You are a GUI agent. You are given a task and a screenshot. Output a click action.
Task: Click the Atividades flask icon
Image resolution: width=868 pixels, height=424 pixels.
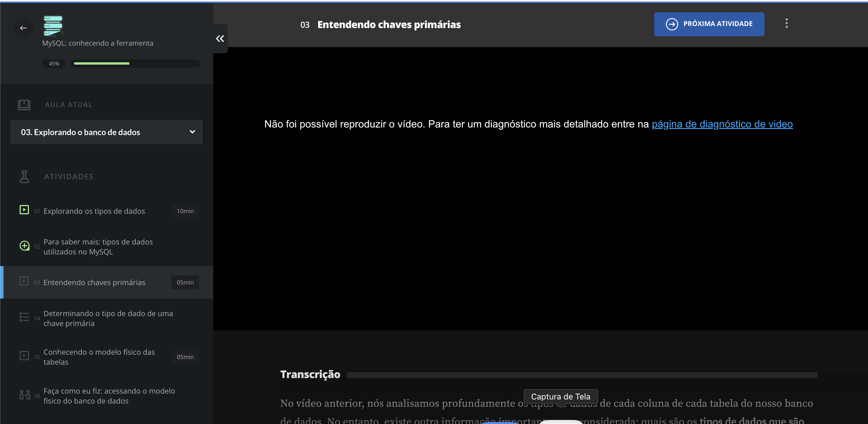(24, 177)
